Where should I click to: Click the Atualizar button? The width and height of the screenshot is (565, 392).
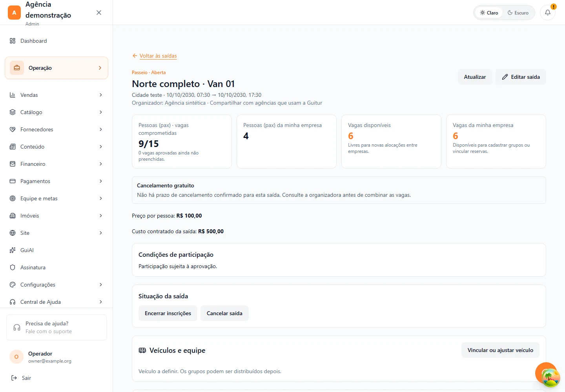475,77
